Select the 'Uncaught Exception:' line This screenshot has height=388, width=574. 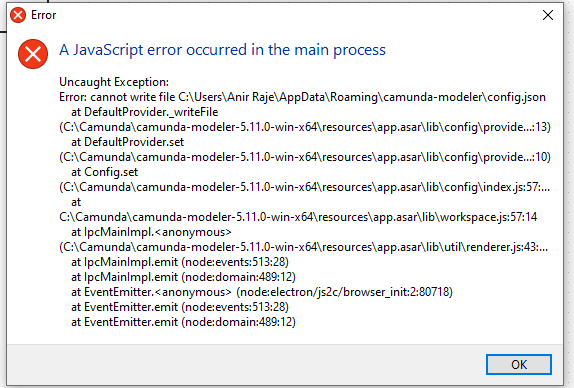point(114,82)
